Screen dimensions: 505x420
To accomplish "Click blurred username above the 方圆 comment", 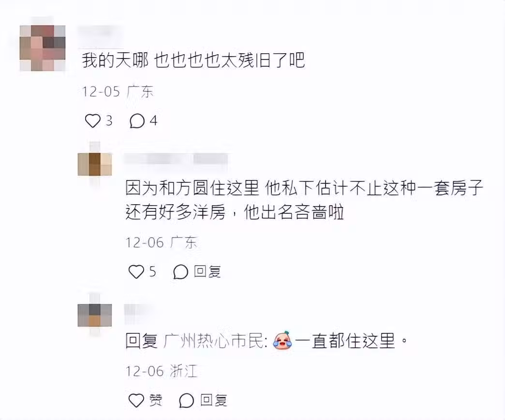I will tap(177, 159).
